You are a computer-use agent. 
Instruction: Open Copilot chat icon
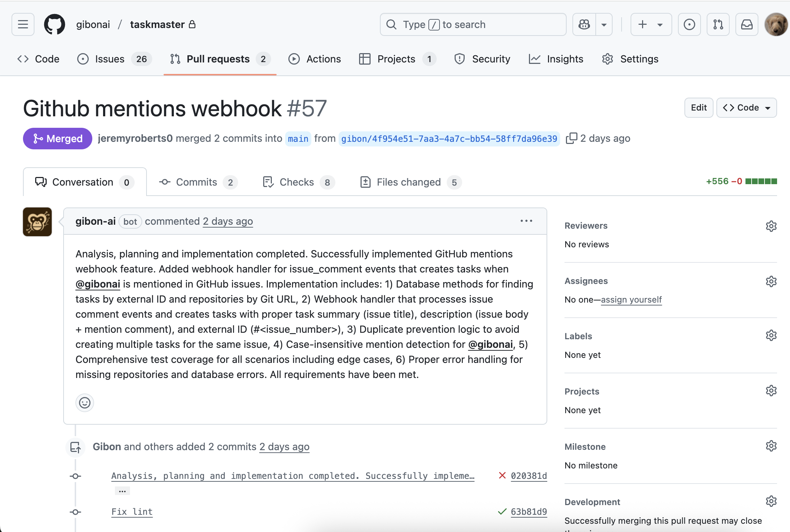584,24
